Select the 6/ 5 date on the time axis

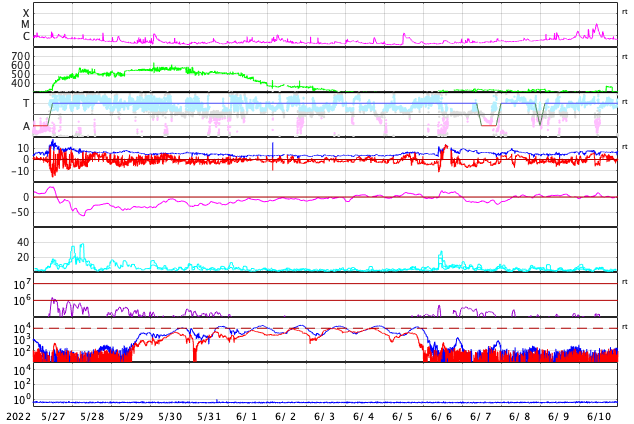(x=403, y=416)
